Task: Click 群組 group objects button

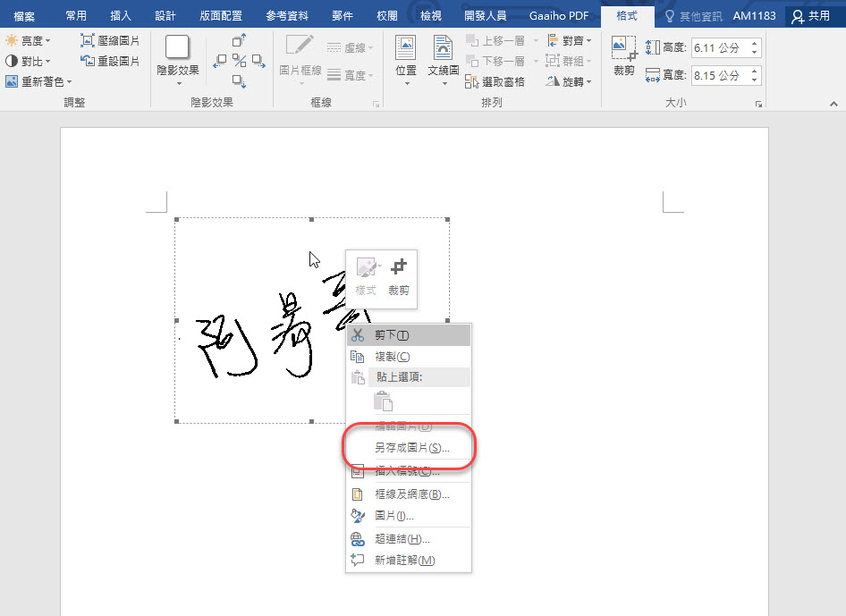Action: [569, 61]
